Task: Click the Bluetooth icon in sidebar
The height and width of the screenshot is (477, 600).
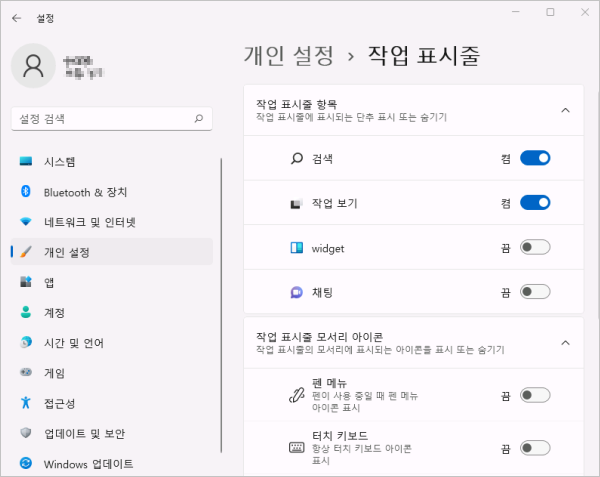Action: click(26, 191)
